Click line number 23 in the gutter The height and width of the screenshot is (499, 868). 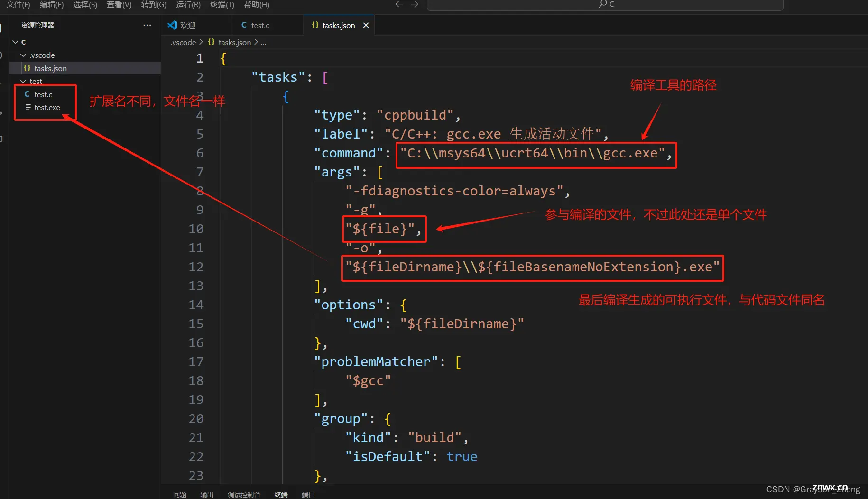click(x=196, y=476)
